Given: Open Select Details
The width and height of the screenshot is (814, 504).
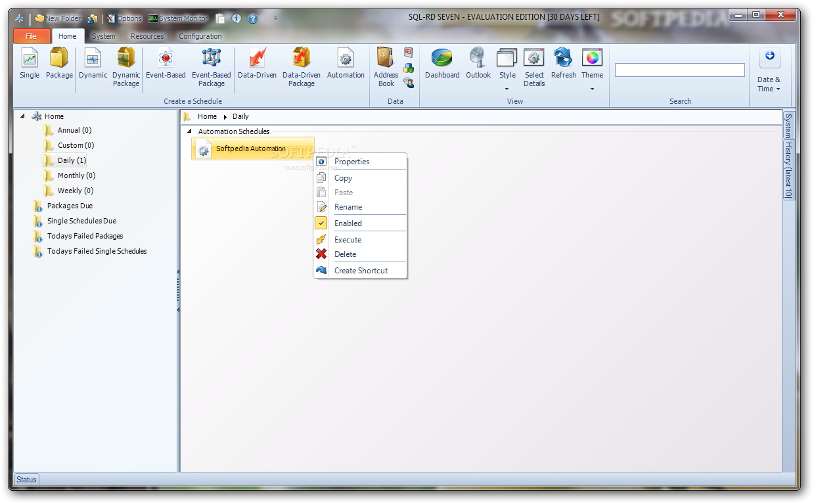Looking at the screenshot, I should tap(534, 68).
